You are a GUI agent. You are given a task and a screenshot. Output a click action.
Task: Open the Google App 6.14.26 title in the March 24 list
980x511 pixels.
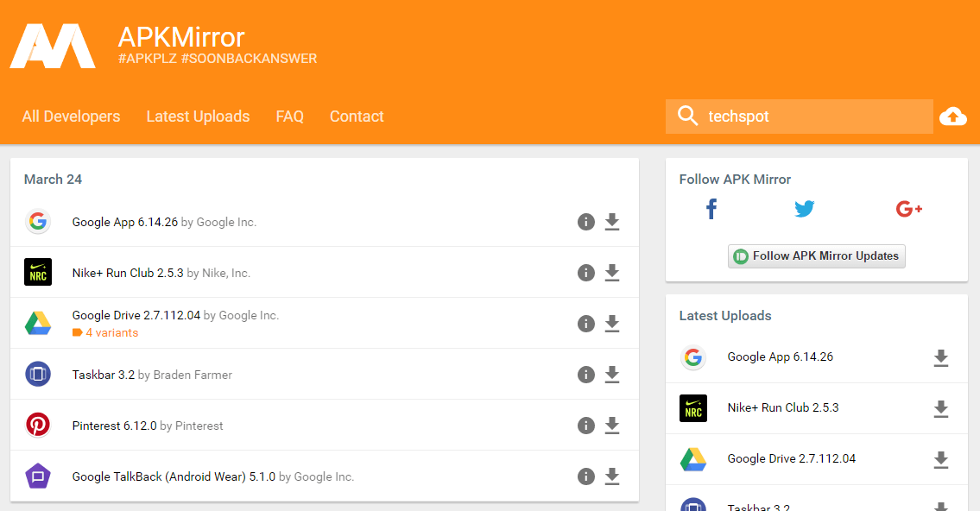click(x=125, y=222)
